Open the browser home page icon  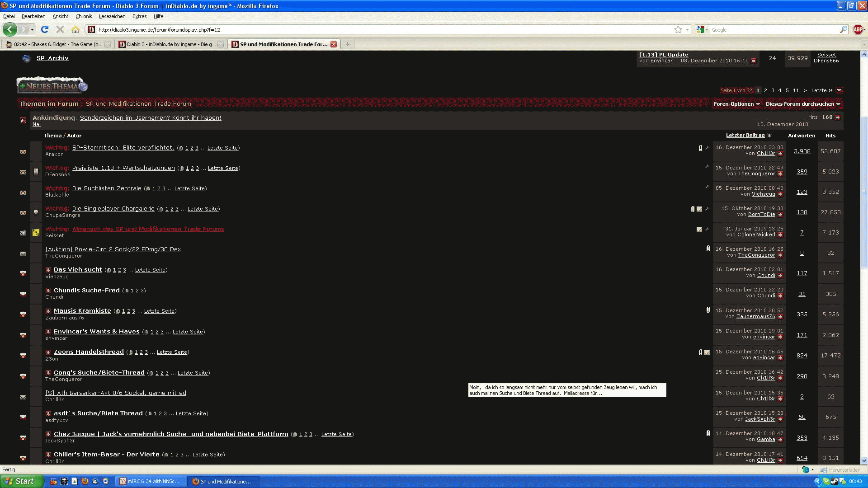click(x=75, y=29)
